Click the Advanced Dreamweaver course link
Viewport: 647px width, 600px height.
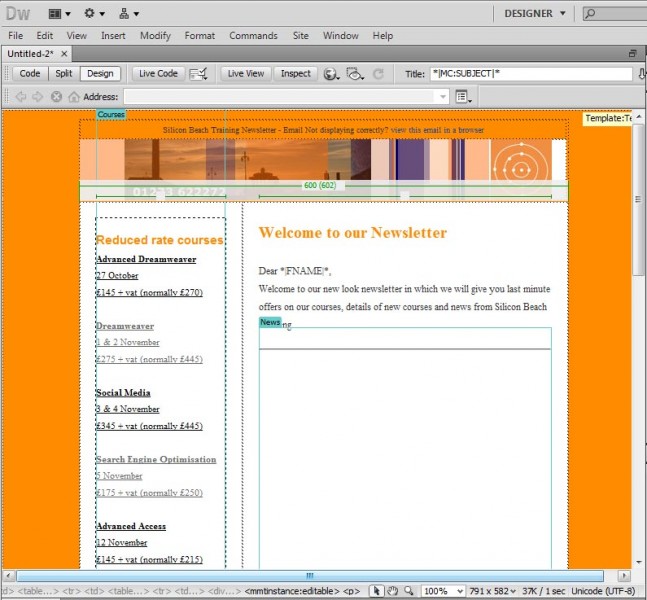[146, 259]
